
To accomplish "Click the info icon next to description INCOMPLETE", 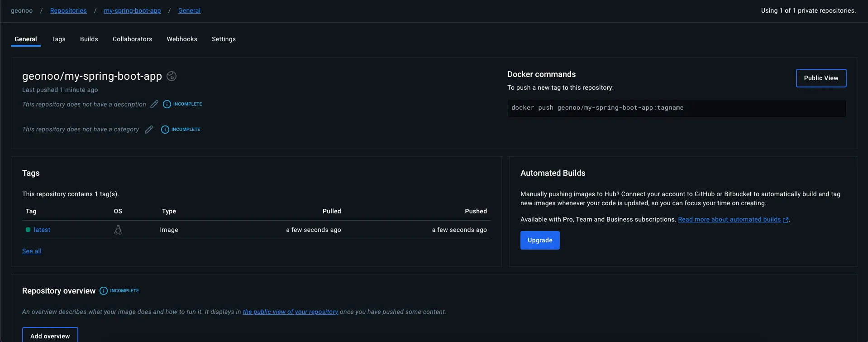I will 167,104.
